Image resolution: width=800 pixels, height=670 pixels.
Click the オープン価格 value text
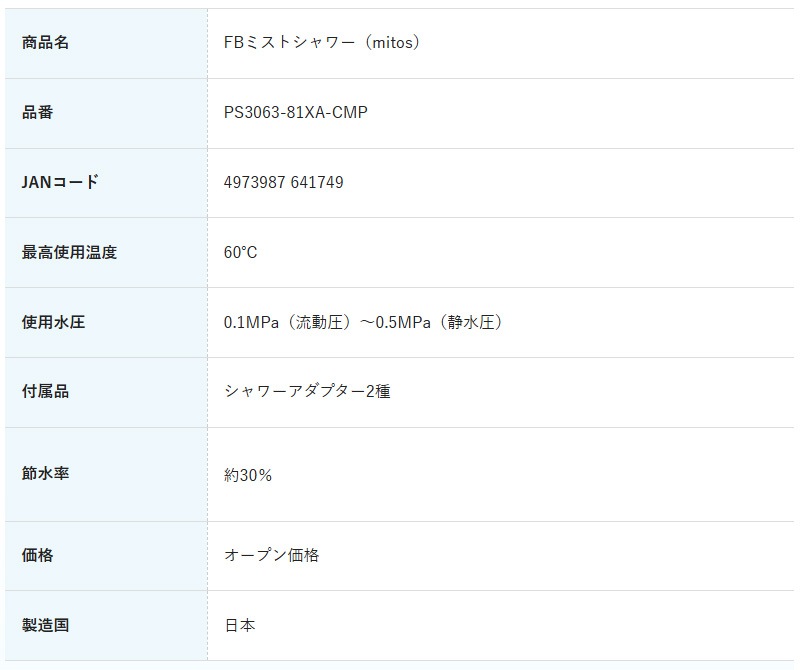[x=272, y=555]
